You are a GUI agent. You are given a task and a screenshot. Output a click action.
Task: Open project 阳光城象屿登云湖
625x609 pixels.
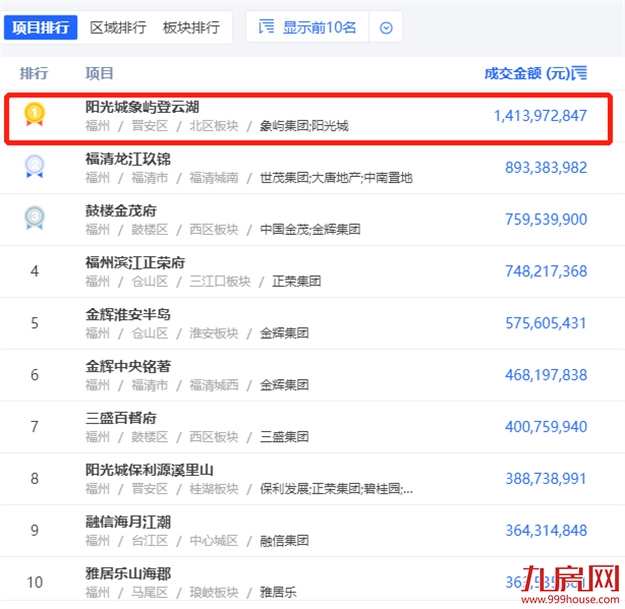pyautogui.click(x=142, y=107)
